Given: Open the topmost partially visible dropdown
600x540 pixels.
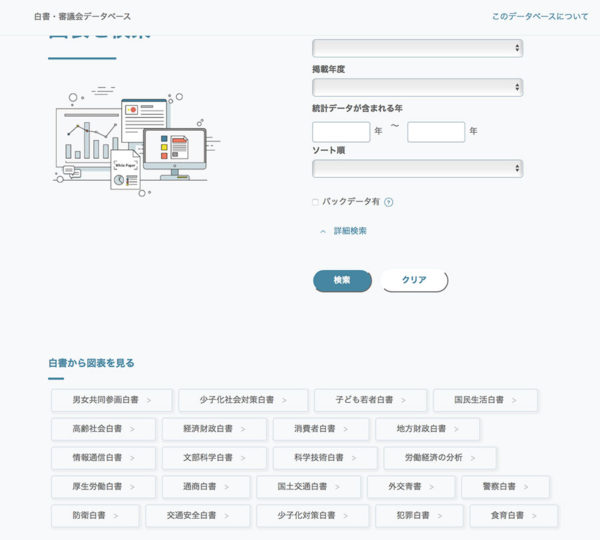Looking at the screenshot, I should pos(417,48).
